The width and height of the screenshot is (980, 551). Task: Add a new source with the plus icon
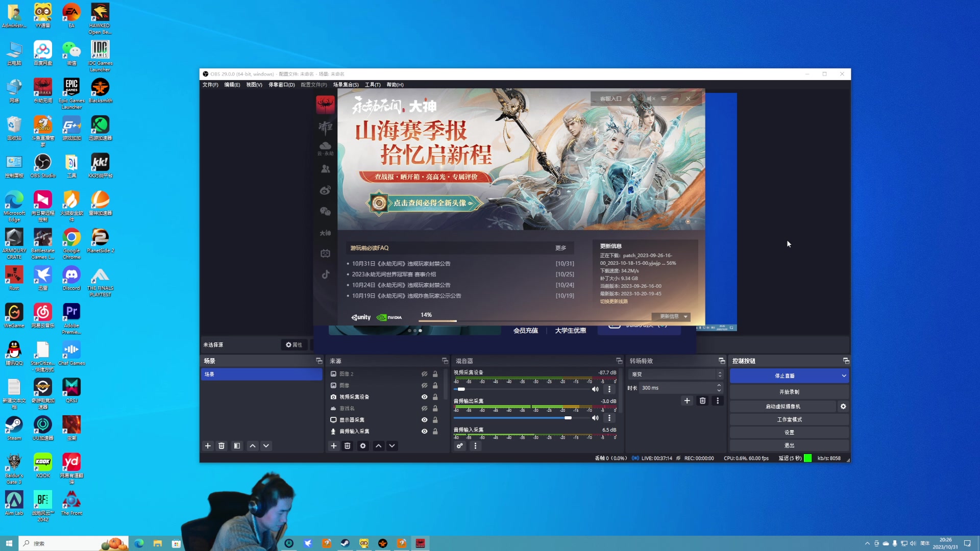pos(334,446)
